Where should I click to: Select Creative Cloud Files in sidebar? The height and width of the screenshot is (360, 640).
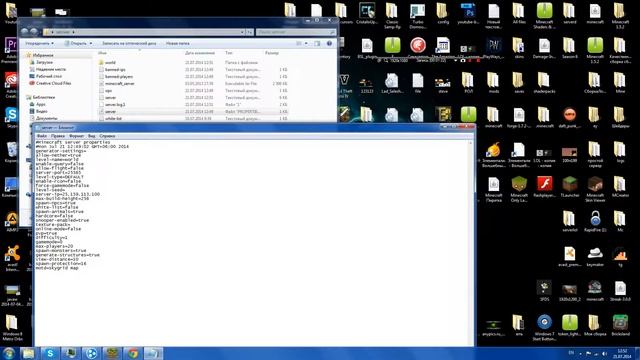pyautogui.click(x=53, y=83)
